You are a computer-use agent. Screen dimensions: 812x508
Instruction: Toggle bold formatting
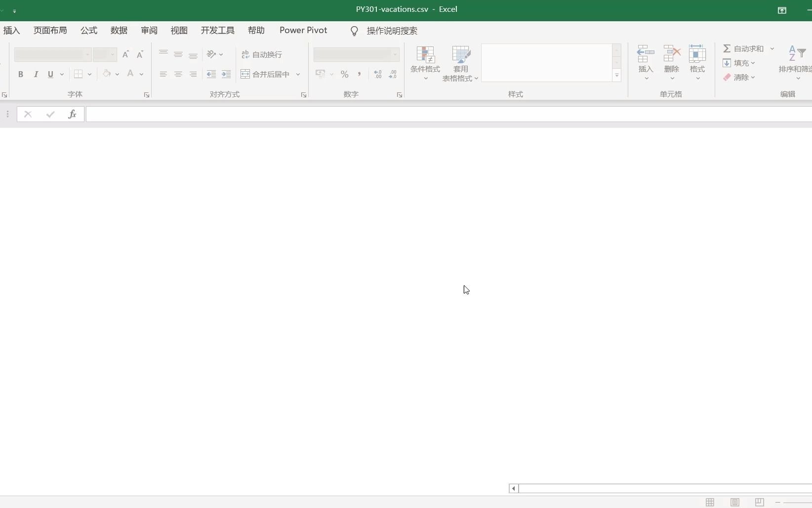click(21, 74)
